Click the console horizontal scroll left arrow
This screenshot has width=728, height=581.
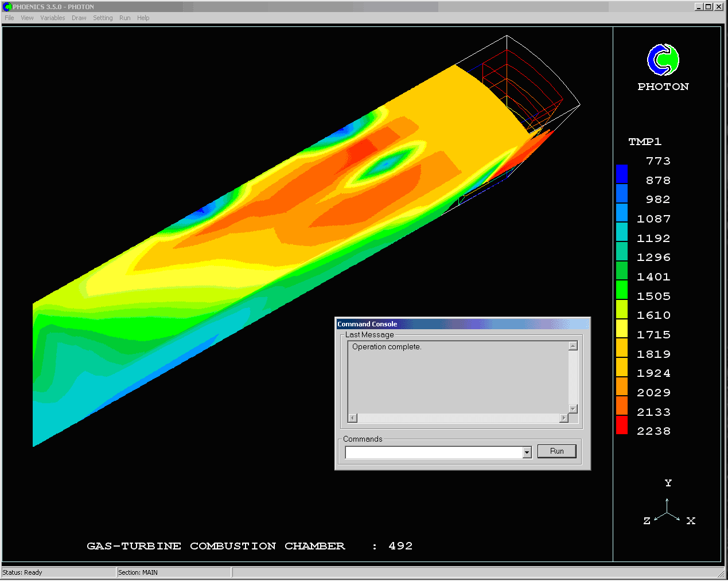pos(353,418)
